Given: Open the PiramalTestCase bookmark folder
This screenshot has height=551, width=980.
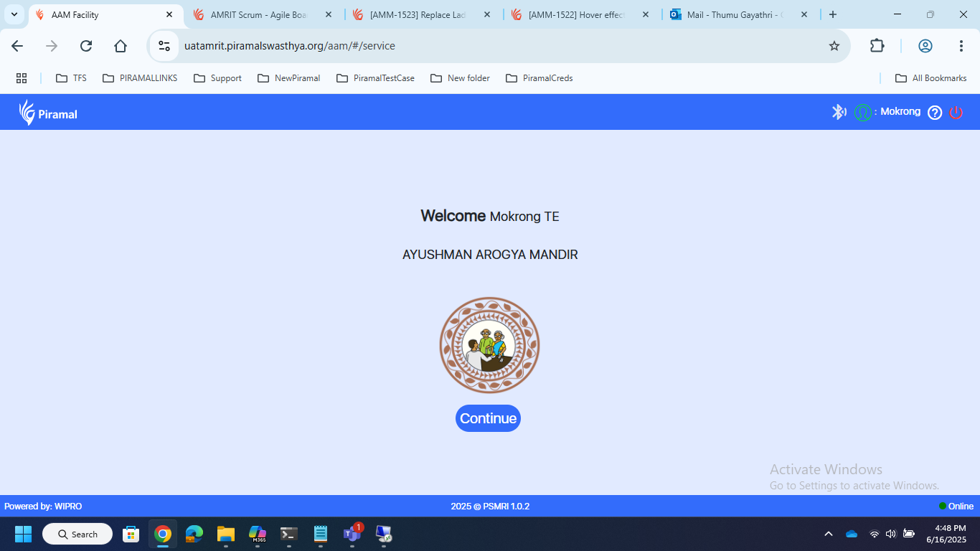Looking at the screenshot, I should [x=375, y=78].
